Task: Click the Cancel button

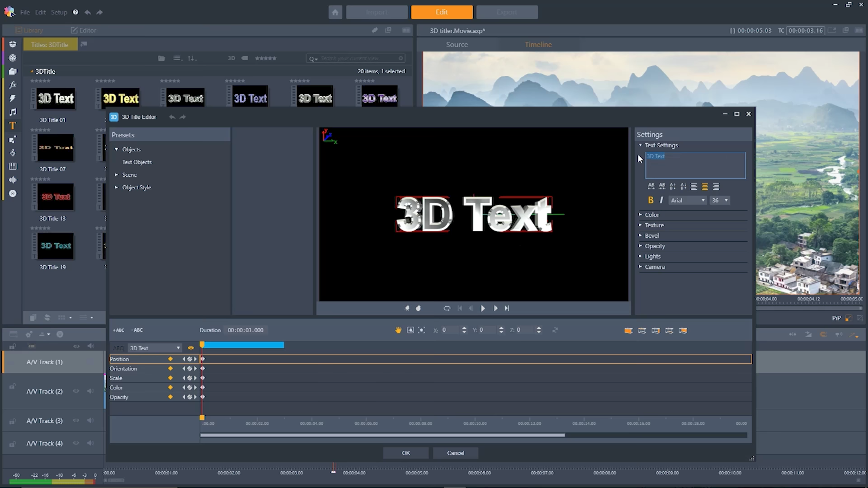Action: pyautogui.click(x=455, y=453)
